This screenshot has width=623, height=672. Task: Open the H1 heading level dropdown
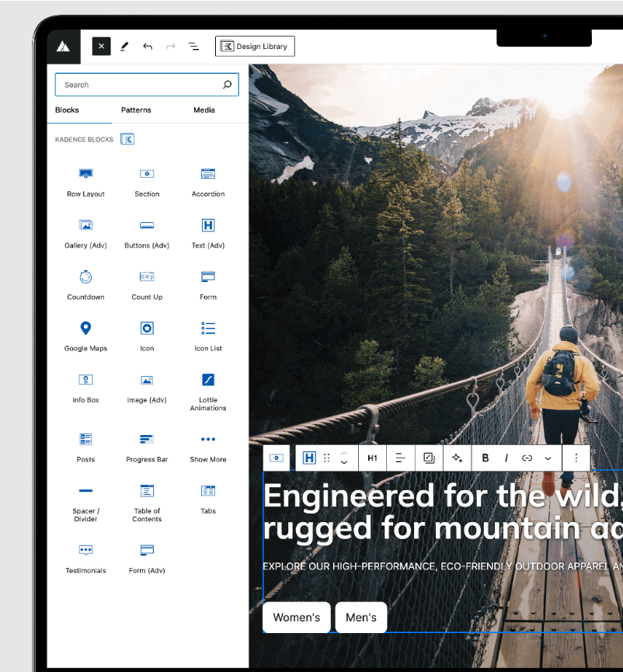click(372, 458)
